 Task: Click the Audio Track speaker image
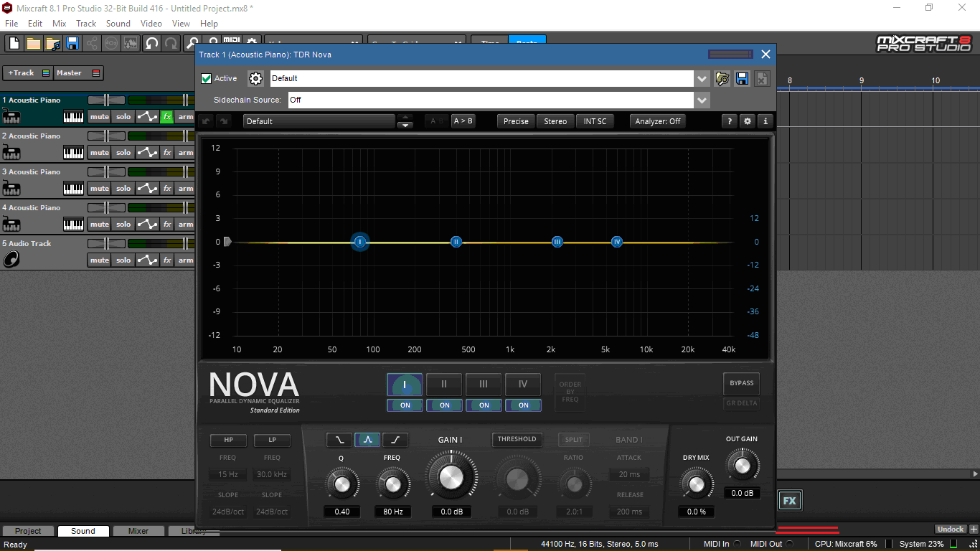point(11,260)
